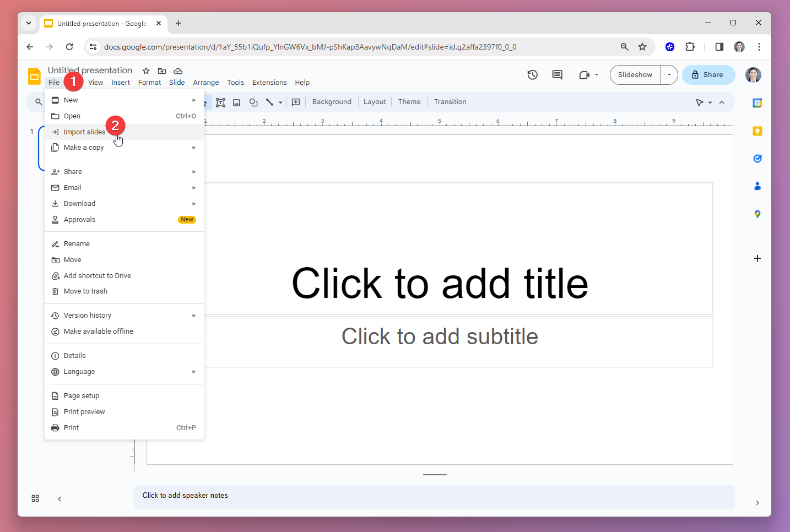
Task: Choose Page setup menu item
Action: point(125,396)
